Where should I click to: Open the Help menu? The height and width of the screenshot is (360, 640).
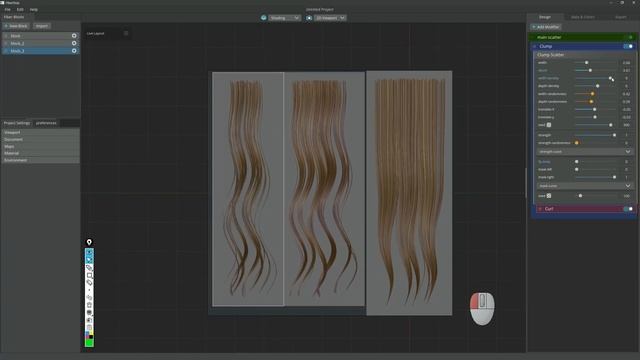[34, 9]
